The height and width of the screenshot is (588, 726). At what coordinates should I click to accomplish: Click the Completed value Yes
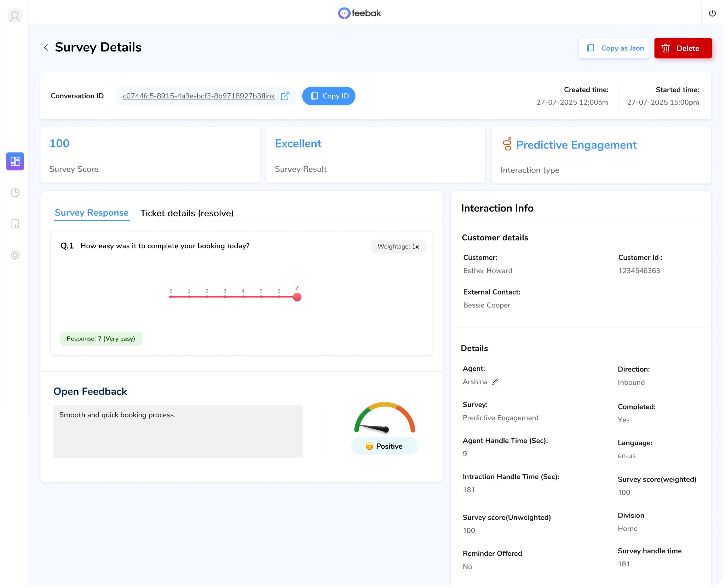click(623, 420)
